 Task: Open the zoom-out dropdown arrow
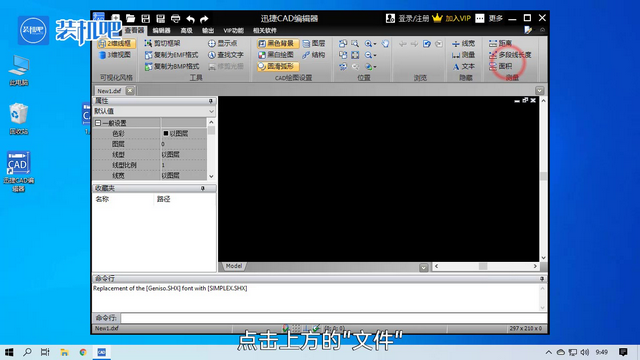375,55
